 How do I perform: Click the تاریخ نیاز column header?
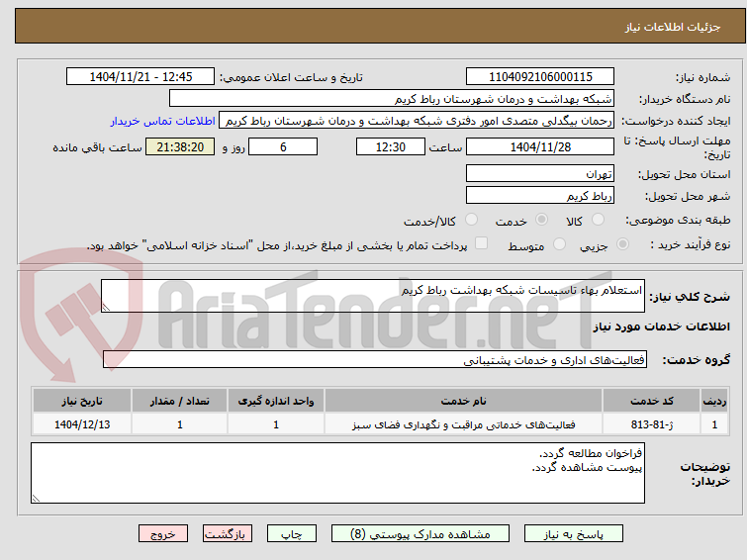point(82,401)
